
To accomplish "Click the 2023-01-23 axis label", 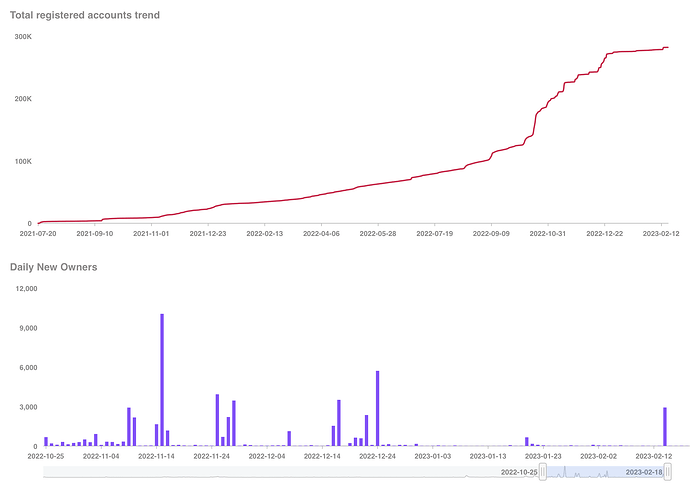I will (x=543, y=456).
